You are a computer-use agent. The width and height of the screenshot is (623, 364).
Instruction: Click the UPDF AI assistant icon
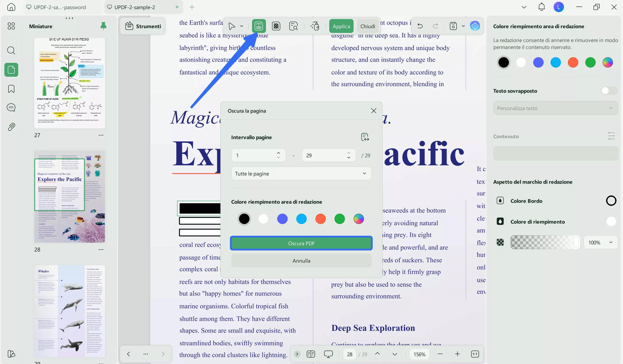pyautogui.click(x=475, y=26)
